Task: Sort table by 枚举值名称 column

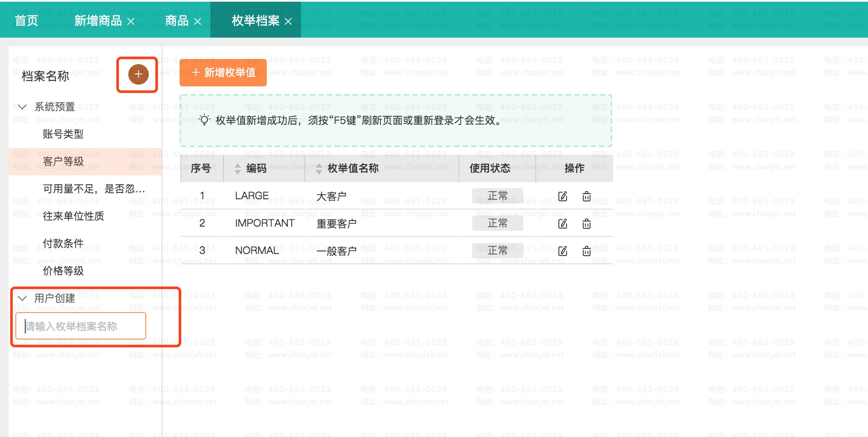Action: 319,168
